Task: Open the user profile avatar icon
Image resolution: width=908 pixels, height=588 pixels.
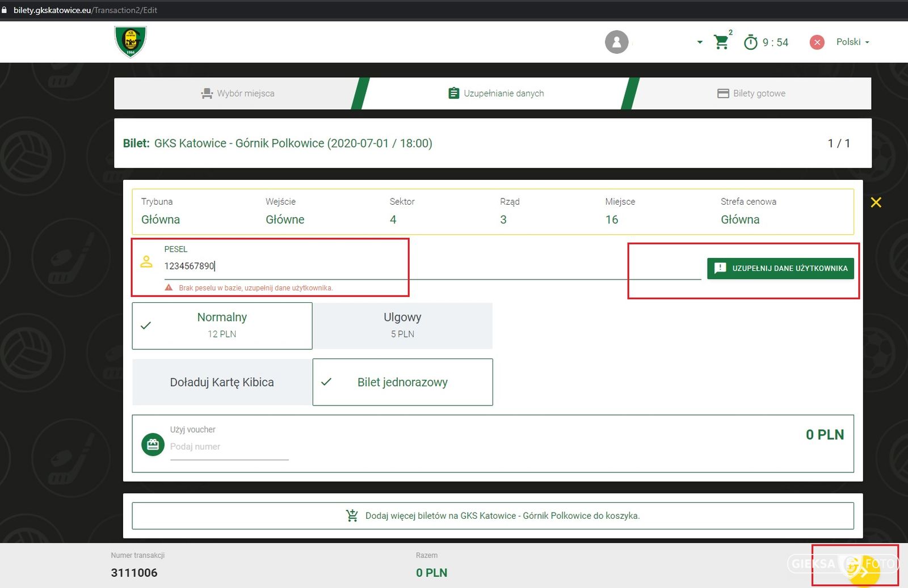Action: (616, 42)
